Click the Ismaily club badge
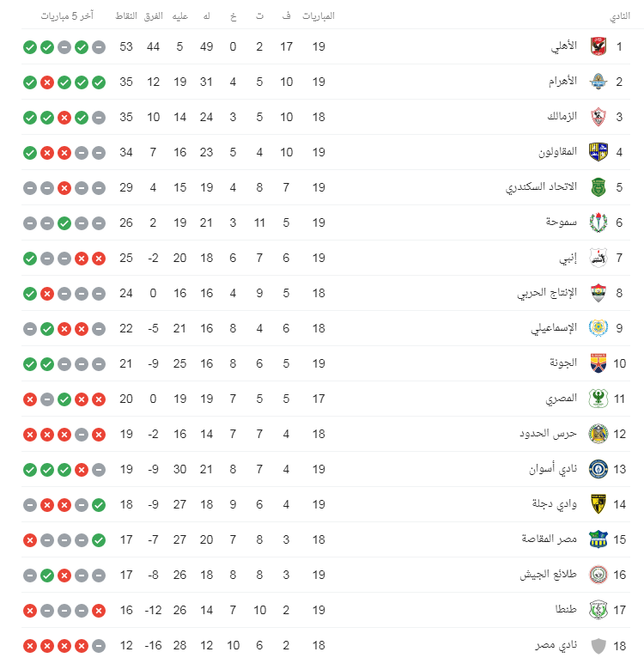Screen dimensions: 644x664 [598, 328]
